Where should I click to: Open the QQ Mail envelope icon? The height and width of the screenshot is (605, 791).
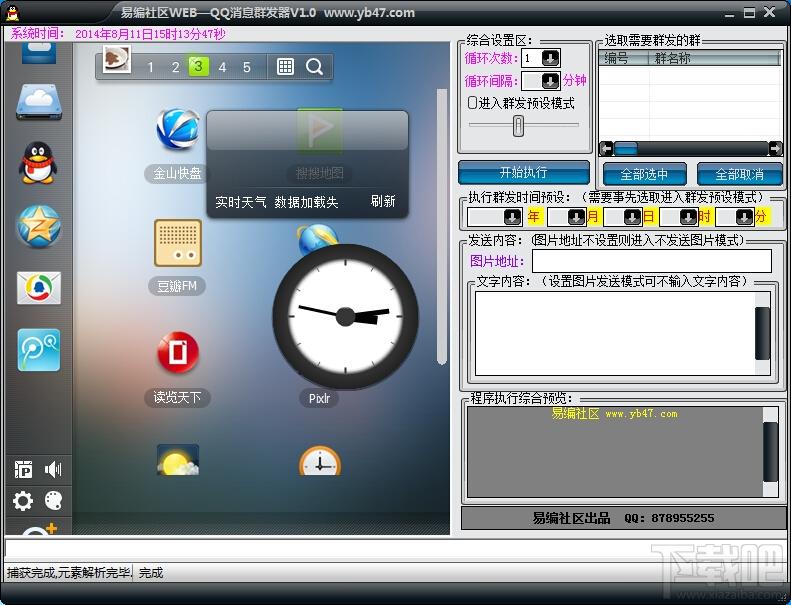point(39,288)
